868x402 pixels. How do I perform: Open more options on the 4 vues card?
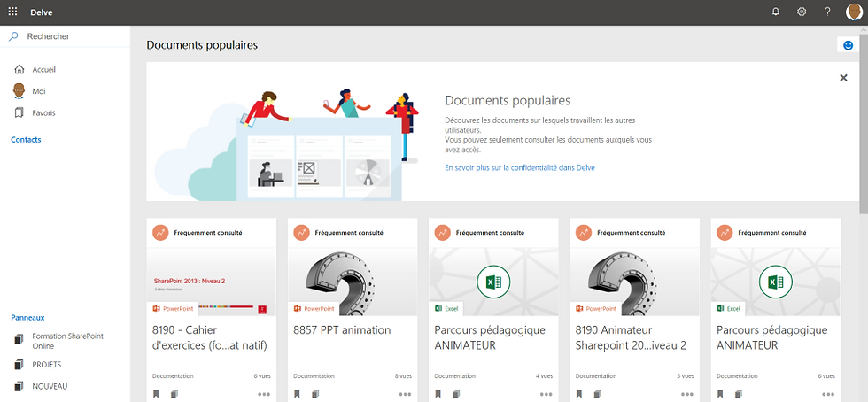(546, 394)
